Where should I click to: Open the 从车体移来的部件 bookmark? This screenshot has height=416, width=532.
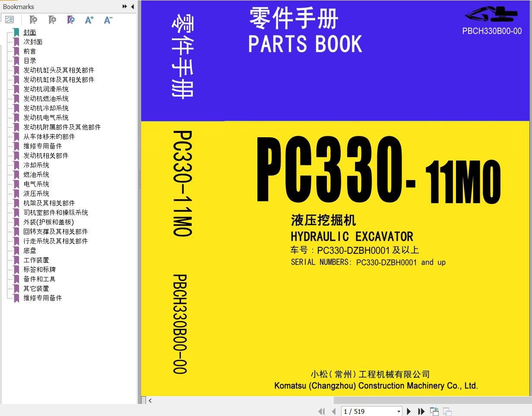click(49, 137)
